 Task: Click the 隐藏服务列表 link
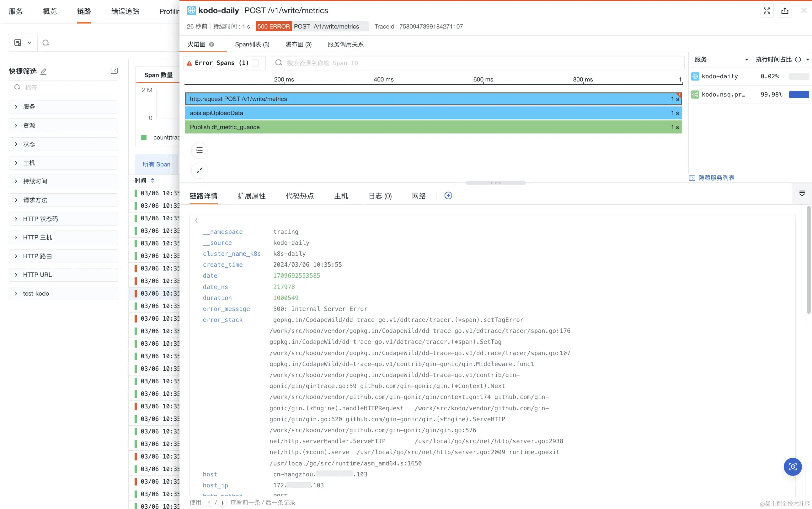tap(716, 178)
